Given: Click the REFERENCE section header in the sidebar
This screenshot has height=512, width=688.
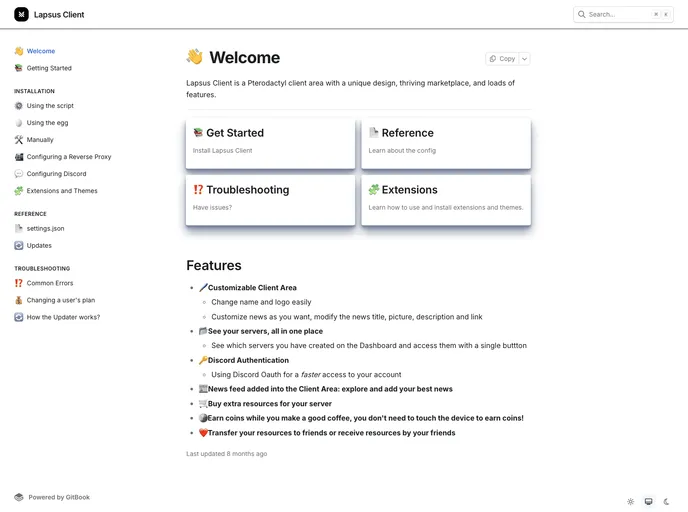Looking at the screenshot, I should tap(30, 214).
